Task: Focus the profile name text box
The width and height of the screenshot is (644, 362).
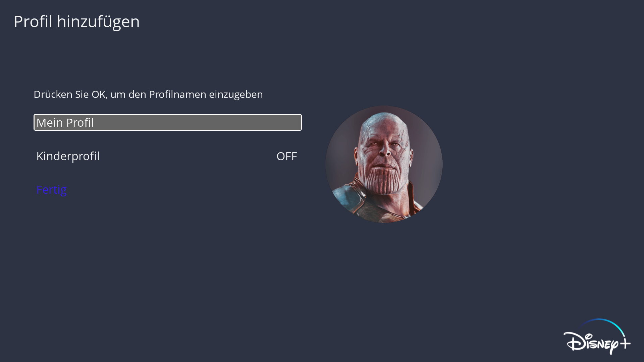Action: pos(167,122)
